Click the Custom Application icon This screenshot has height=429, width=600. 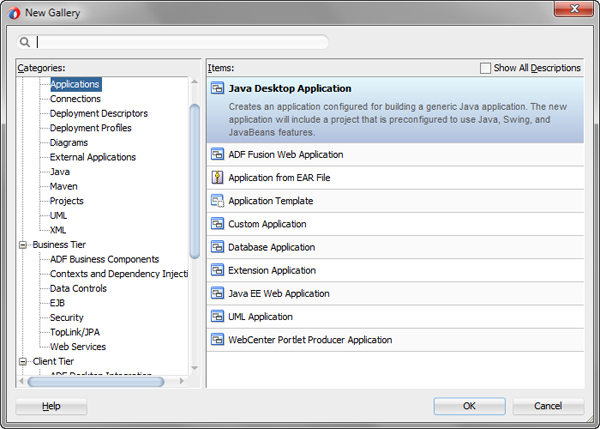217,224
